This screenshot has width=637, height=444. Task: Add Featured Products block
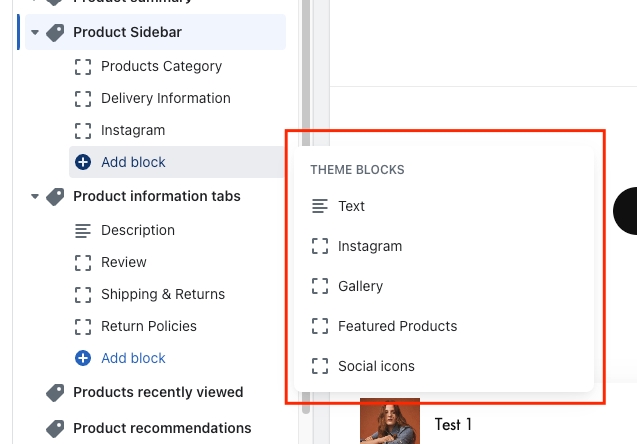tap(397, 327)
